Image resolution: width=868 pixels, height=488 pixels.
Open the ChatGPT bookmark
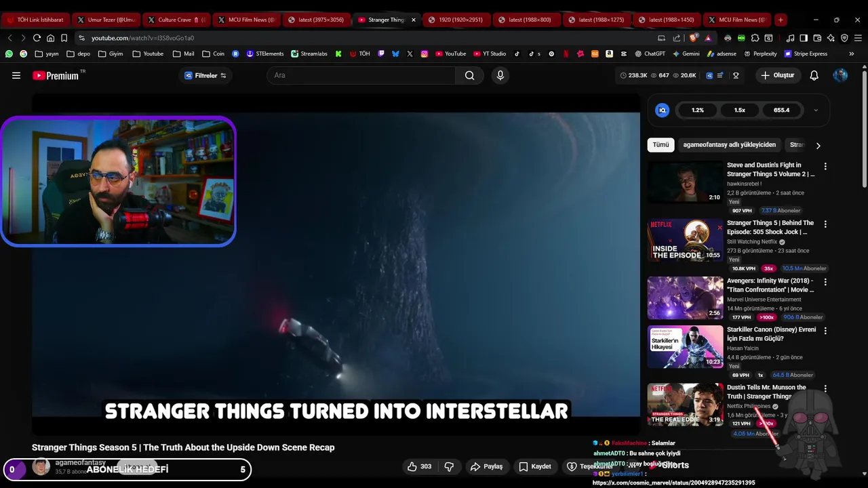pos(650,54)
